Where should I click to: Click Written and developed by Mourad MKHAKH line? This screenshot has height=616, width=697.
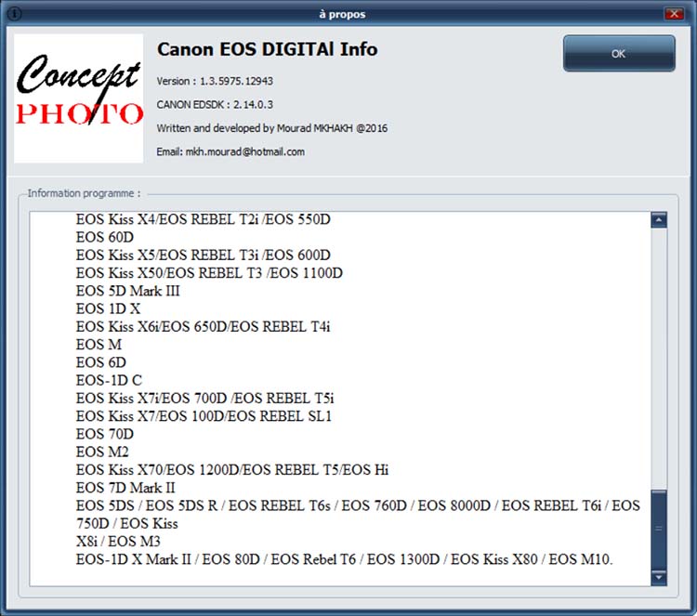point(272,128)
